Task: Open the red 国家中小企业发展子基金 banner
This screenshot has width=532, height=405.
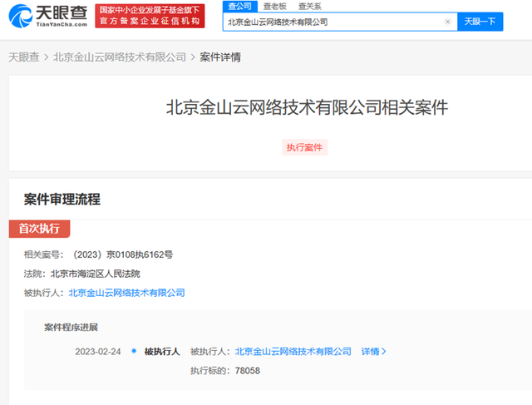Action: (x=150, y=16)
